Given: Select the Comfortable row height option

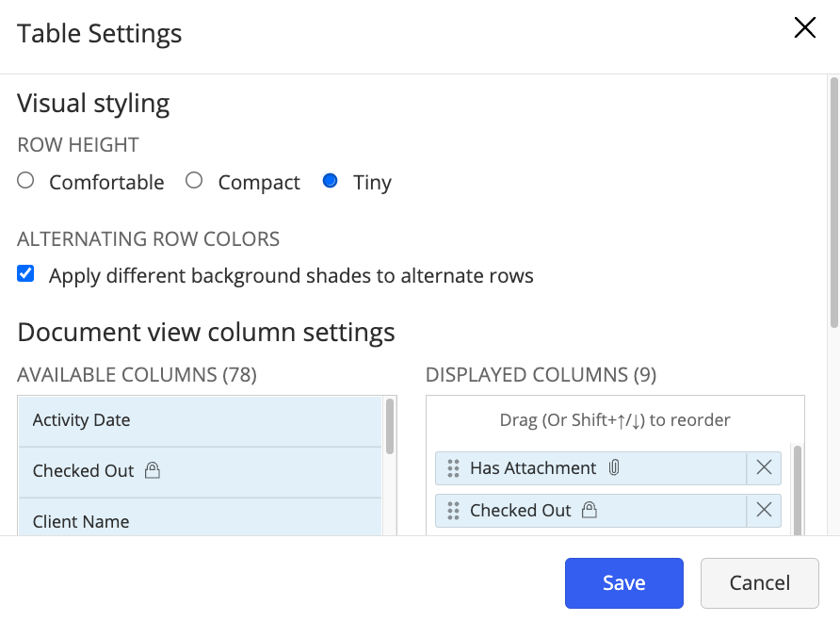Looking at the screenshot, I should pyautogui.click(x=26, y=181).
